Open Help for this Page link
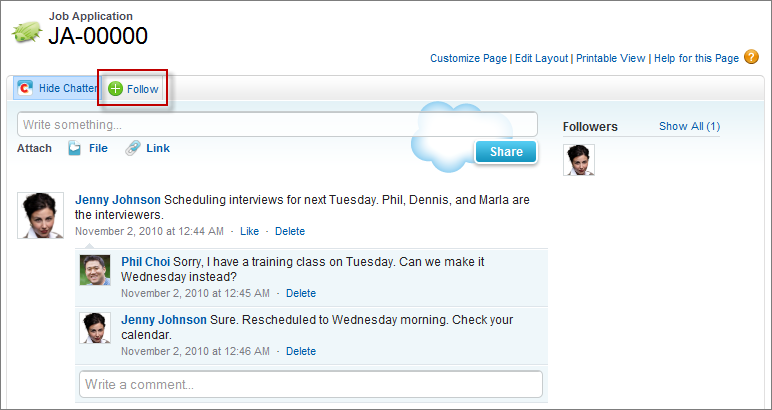 696,58
